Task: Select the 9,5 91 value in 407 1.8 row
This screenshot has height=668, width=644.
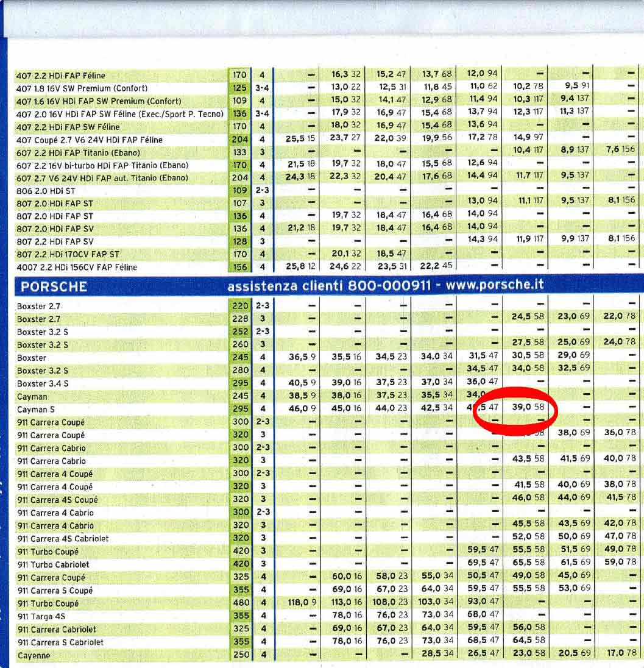Action: (577, 85)
